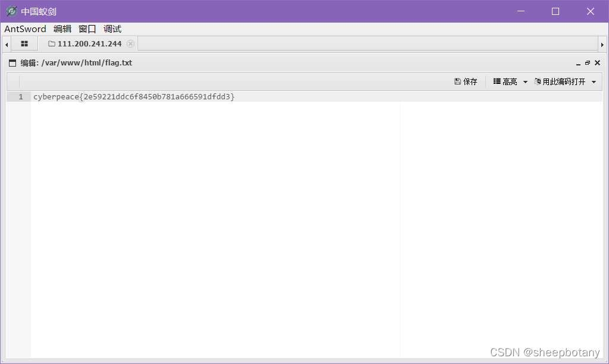The width and height of the screenshot is (609, 364).
Task: Maximize the 中国蚁剑 window
Action: (x=555, y=11)
